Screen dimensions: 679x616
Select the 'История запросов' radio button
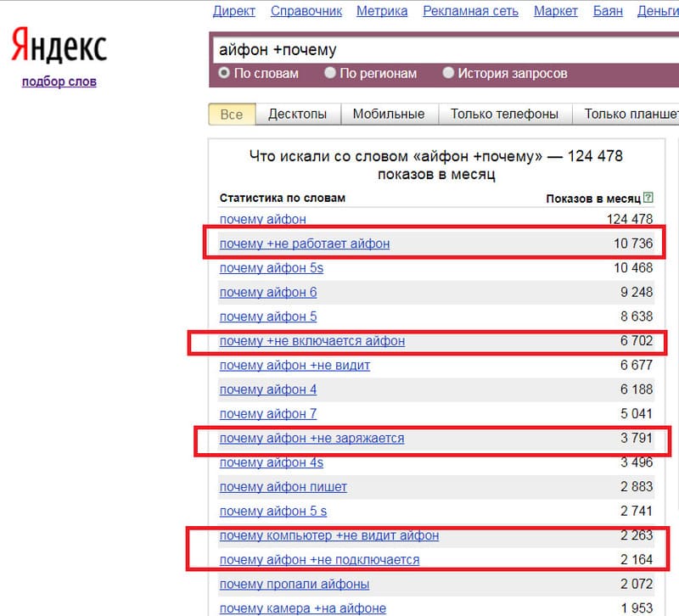point(449,74)
